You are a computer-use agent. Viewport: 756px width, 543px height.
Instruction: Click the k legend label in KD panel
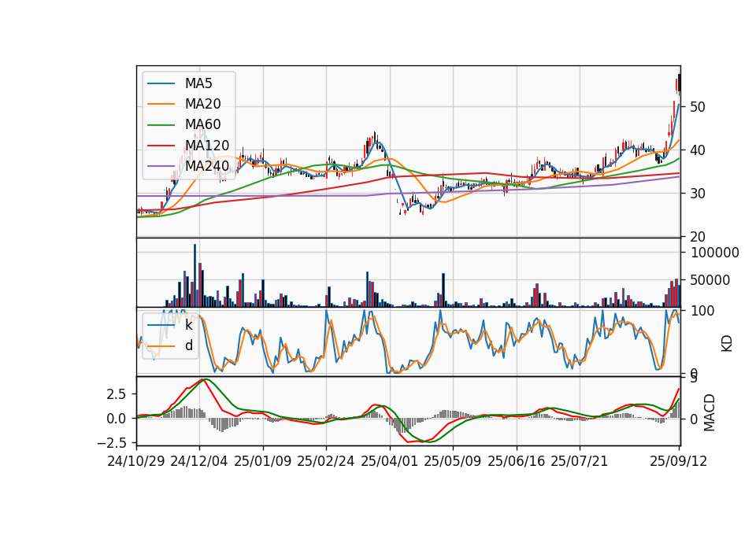[x=188, y=325]
